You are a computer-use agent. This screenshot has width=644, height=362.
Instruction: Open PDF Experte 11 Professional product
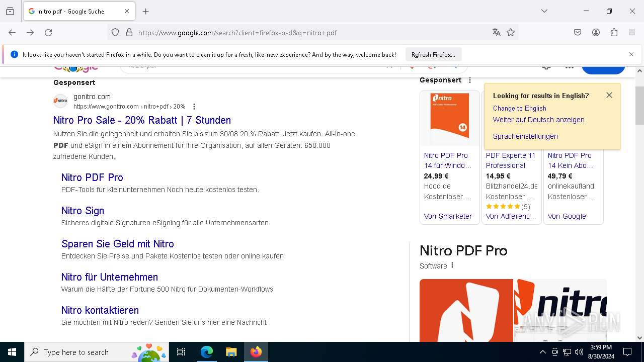coord(511,160)
